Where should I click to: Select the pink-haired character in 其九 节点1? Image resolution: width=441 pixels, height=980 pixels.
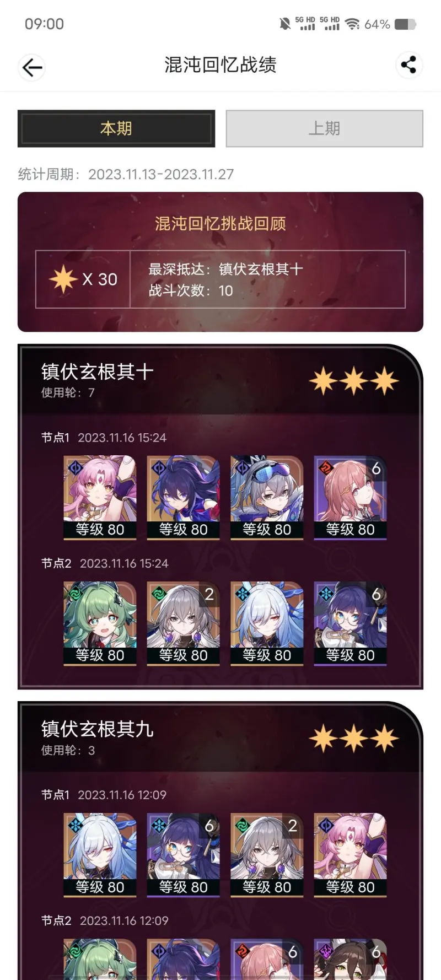350,855
